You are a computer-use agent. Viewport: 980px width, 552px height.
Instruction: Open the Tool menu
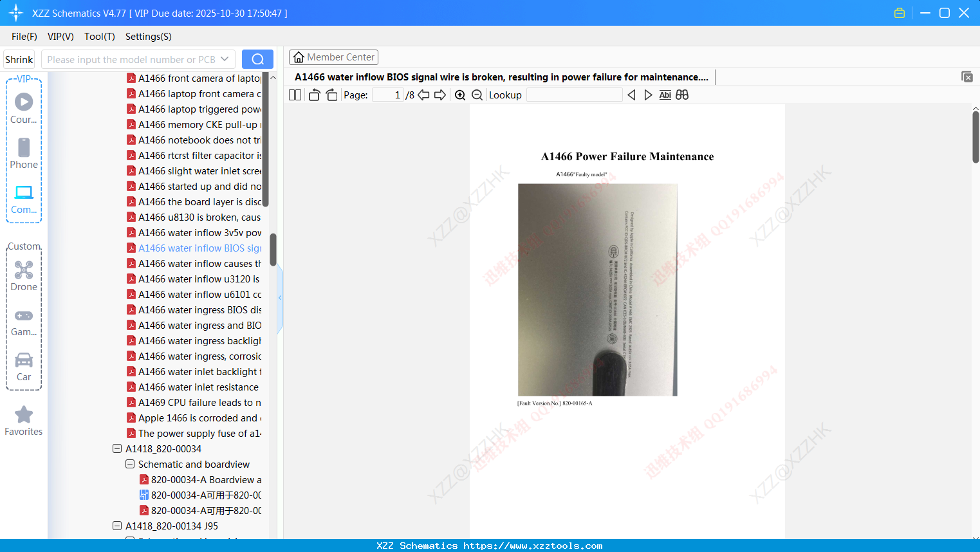(100, 37)
